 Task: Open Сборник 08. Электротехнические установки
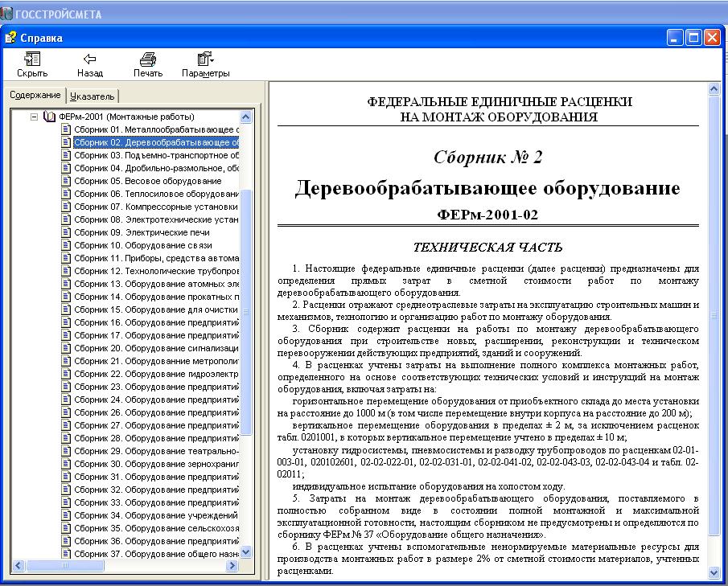[156, 219]
